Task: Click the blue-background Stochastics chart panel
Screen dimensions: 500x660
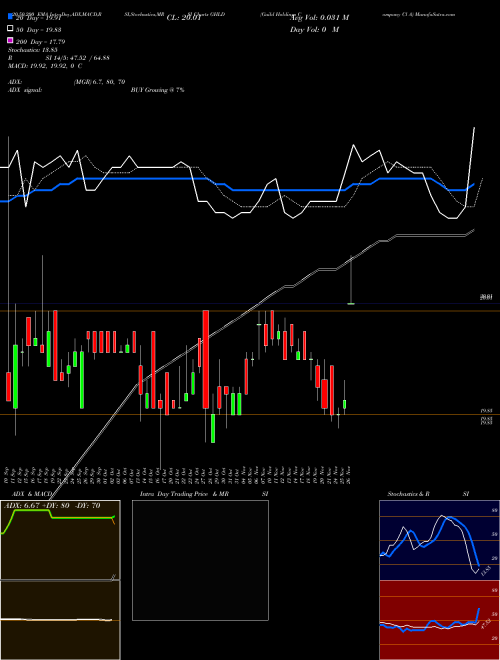Action: click(439, 540)
